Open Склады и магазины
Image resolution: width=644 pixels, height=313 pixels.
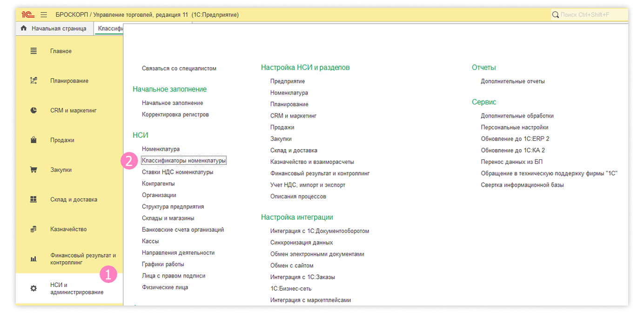coord(168,218)
